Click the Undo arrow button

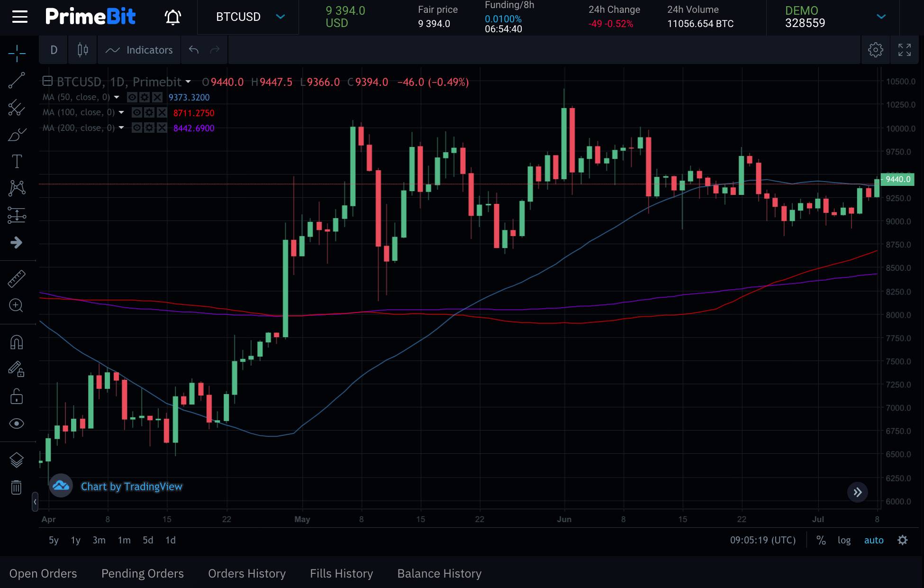point(193,50)
